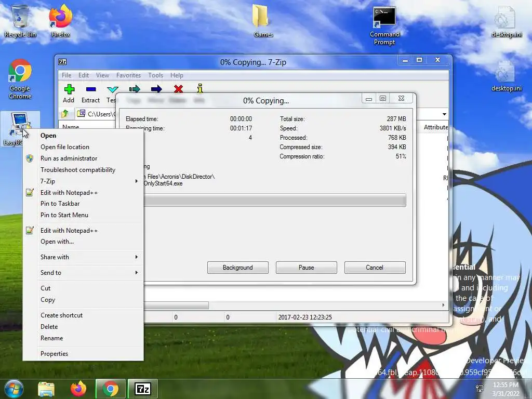Click the 287 MB total size value
532x399 pixels.
[396, 119]
